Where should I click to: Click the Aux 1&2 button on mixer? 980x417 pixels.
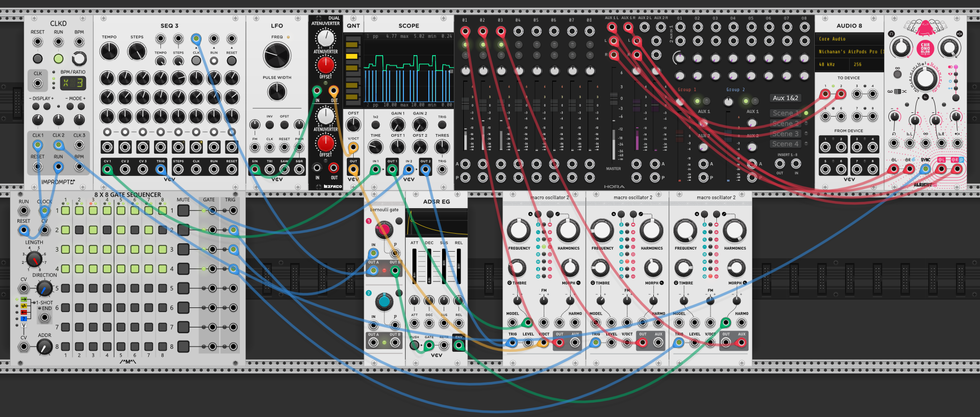click(785, 98)
